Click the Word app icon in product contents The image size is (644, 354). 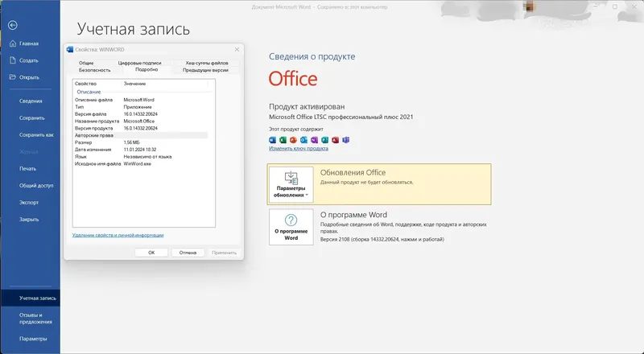[x=272, y=140]
